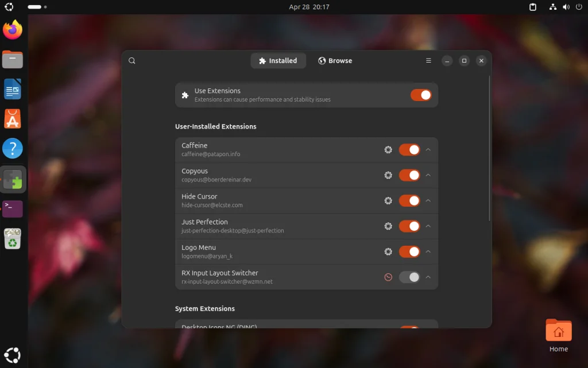
Task: Open the logo menu in top-left corner
Action: tap(9, 7)
